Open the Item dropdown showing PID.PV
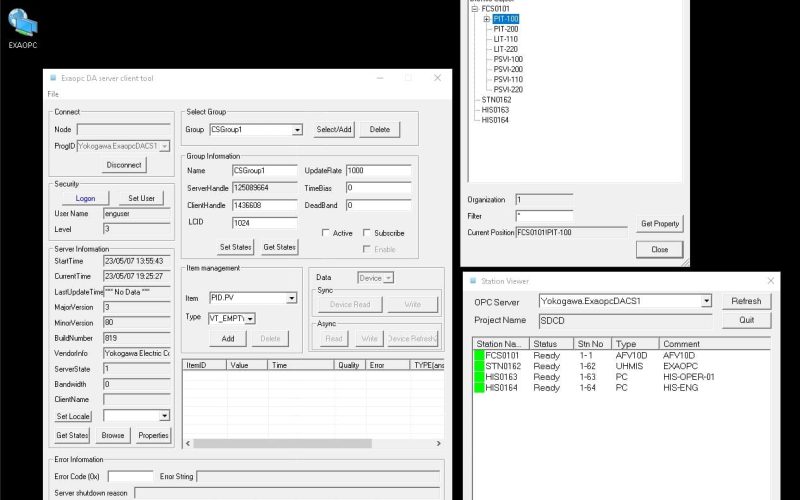The width and height of the screenshot is (800, 500). [291, 298]
